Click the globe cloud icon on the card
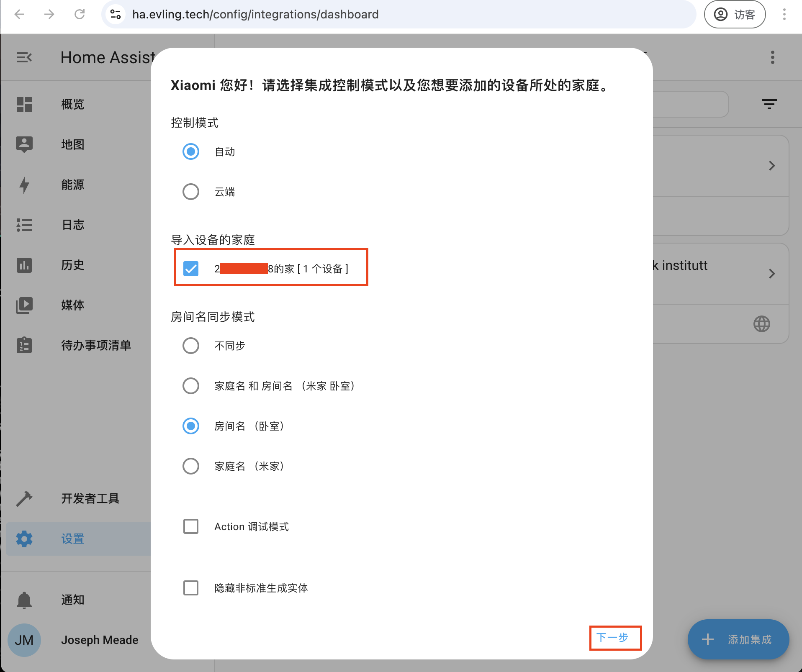802x672 pixels. (x=762, y=324)
